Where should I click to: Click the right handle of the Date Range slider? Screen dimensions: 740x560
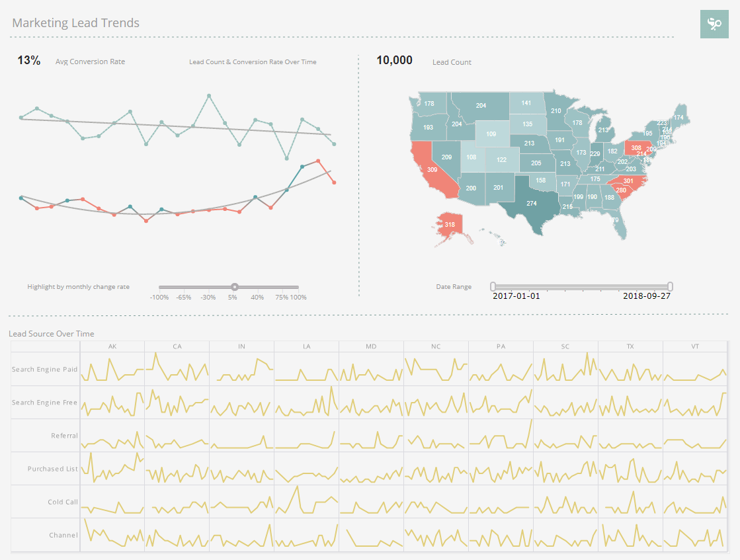click(669, 286)
